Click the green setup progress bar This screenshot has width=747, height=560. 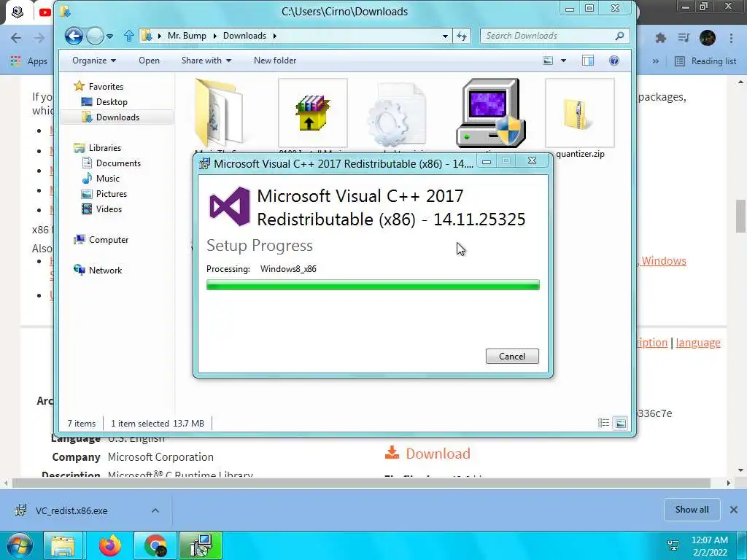pos(373,285)
